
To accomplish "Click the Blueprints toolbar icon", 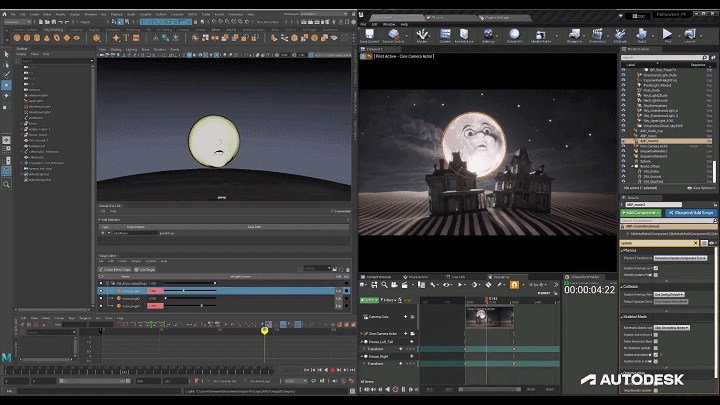I will [574, 34].
